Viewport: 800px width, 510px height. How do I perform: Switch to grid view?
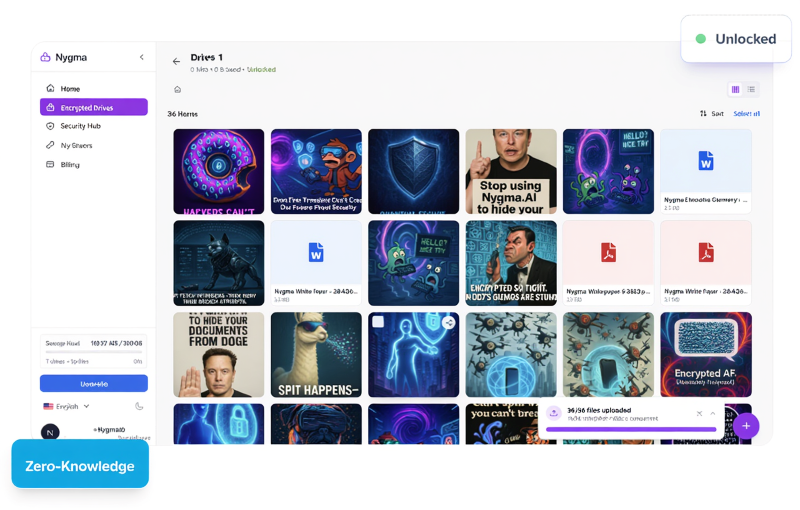[x=735, y=89]
